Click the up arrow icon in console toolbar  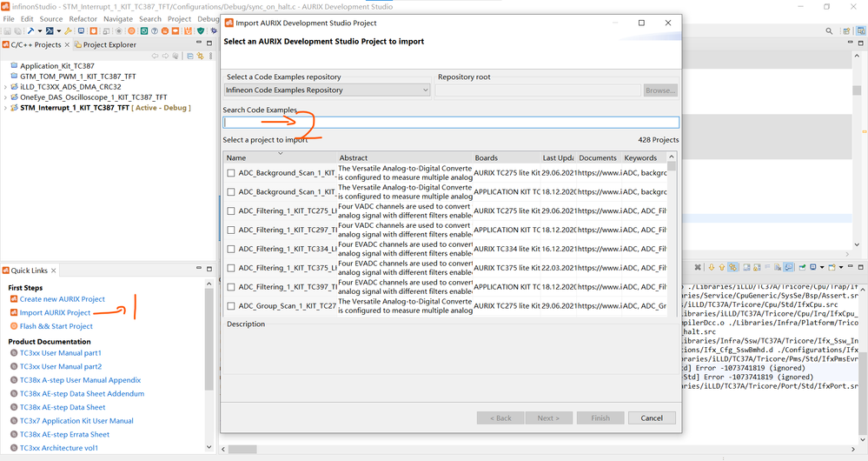pos(721,267)
